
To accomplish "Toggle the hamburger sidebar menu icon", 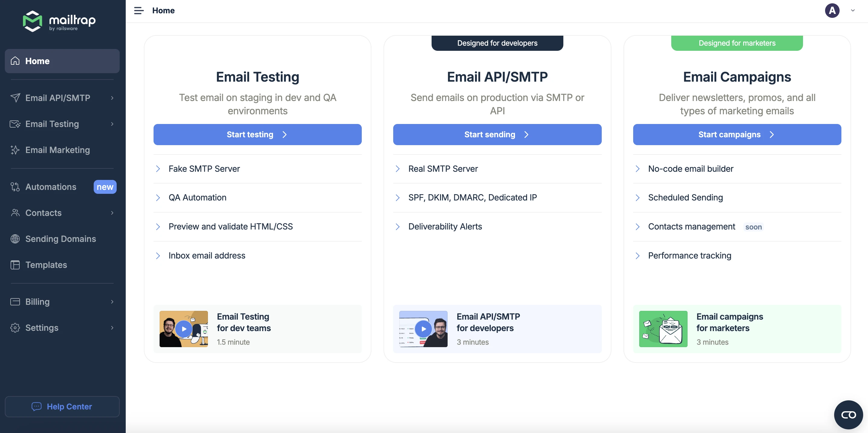I will (138, 11).
